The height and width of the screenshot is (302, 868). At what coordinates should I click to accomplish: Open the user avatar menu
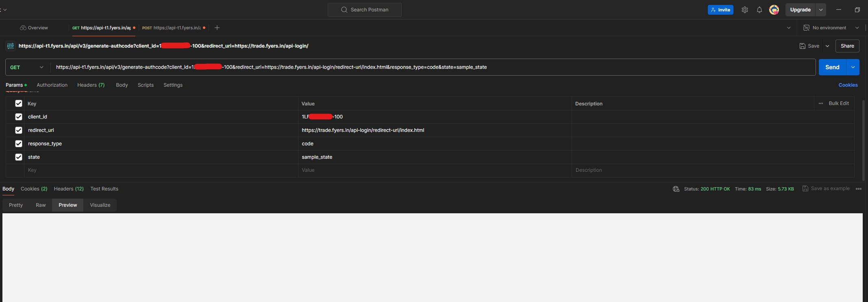pos(774,10)
